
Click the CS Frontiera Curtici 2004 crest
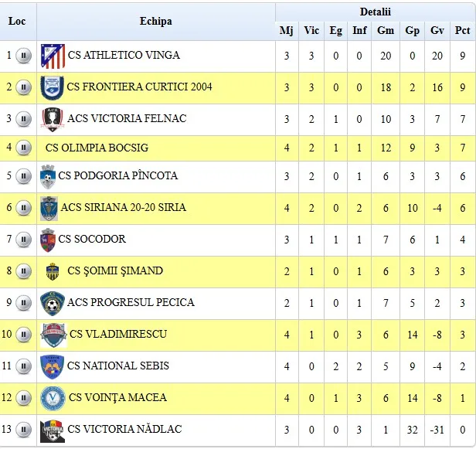click(53, 87)
